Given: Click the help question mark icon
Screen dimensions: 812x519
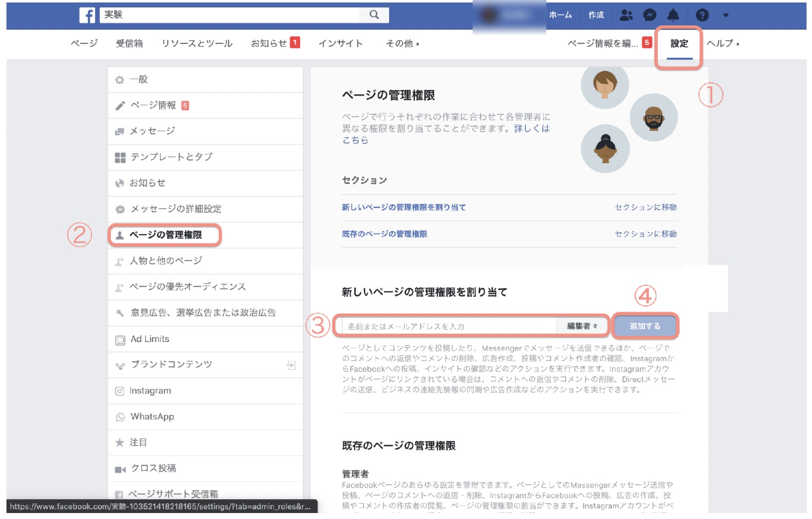Looking at the screenshot, I should coord(702,15).
